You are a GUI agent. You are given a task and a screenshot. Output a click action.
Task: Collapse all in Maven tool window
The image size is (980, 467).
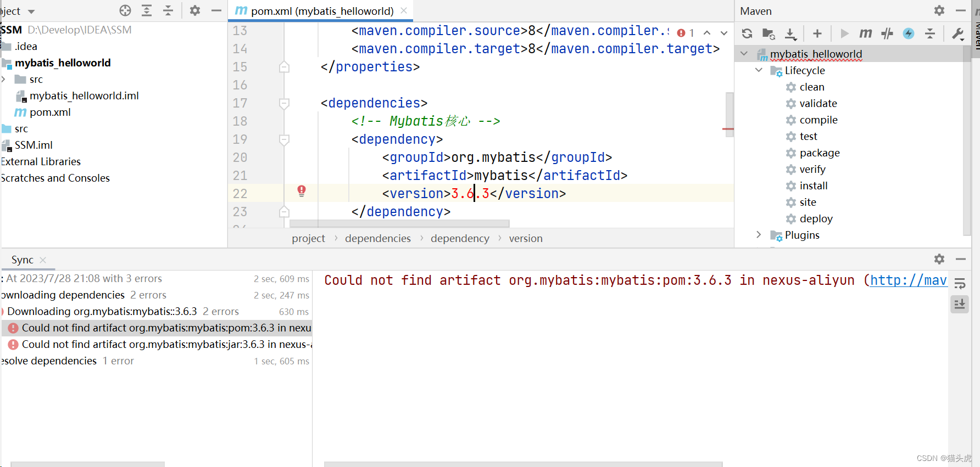930,33
